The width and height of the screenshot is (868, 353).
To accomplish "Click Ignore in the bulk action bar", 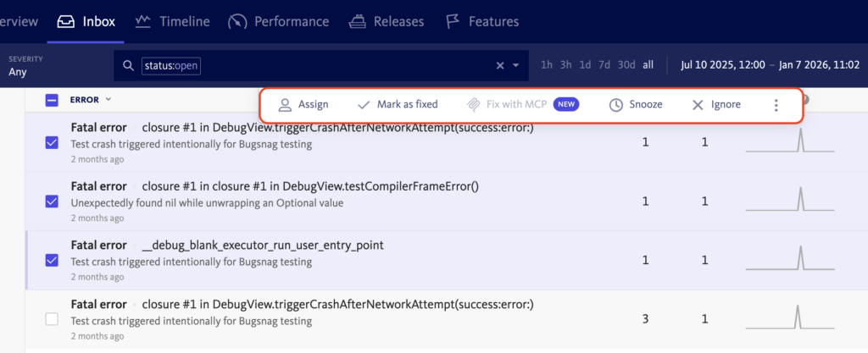I will click(x=716, y=104).
